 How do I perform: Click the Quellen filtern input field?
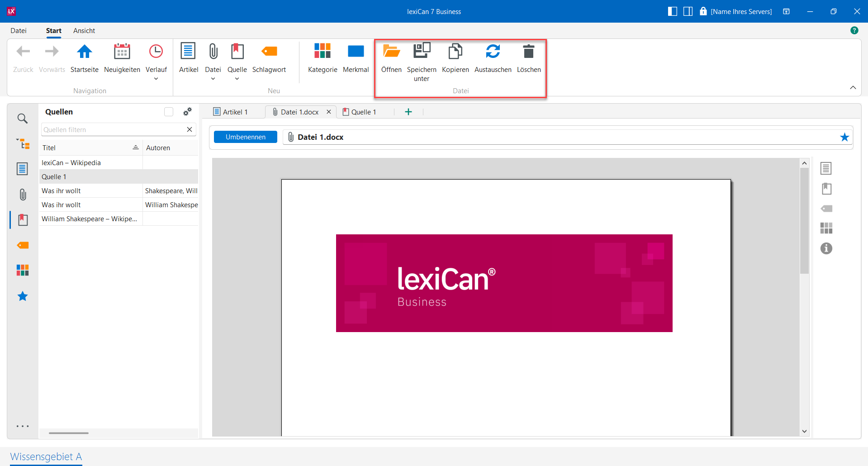[113, 130]
